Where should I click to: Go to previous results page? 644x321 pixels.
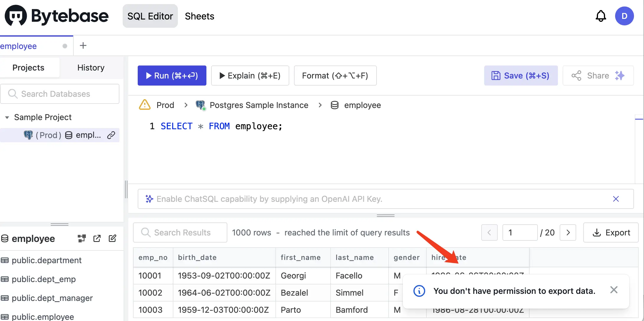(x=489, y=232)
